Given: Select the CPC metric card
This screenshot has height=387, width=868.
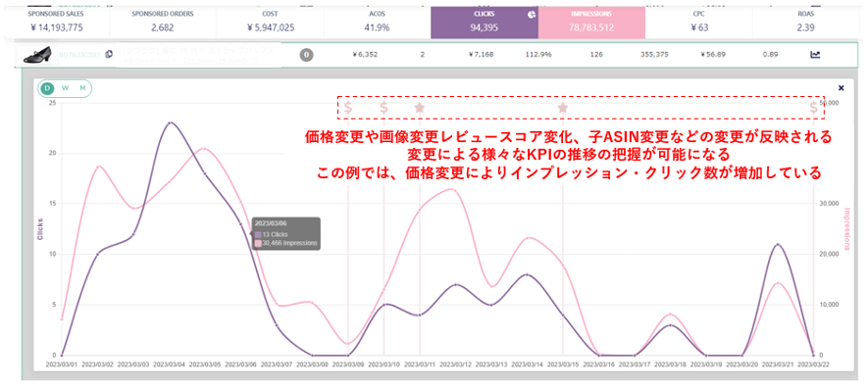Looking at the screenshot, I should [699, 23].
